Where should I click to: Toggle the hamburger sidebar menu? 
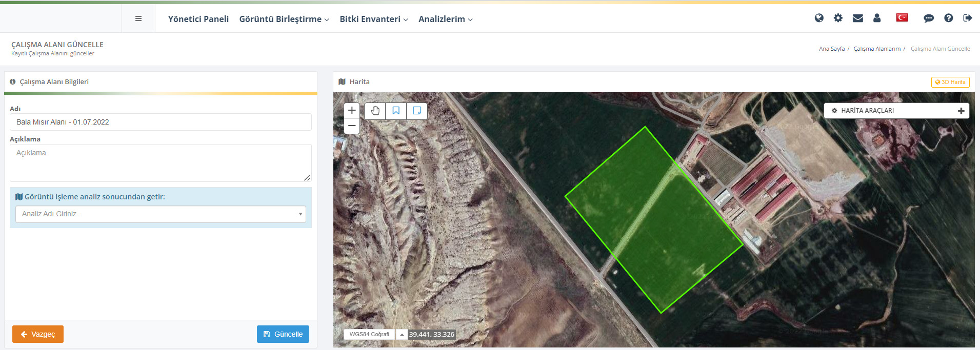[138, 18]
